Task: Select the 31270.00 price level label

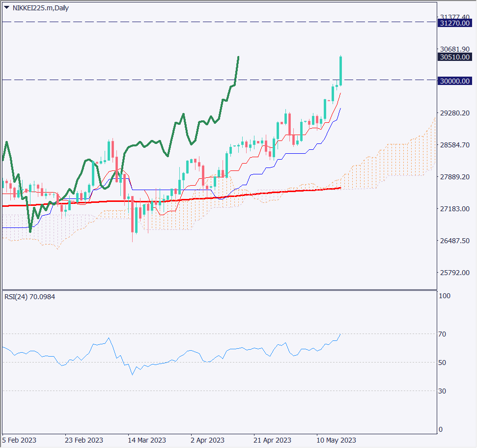Action: pos(455,23)
